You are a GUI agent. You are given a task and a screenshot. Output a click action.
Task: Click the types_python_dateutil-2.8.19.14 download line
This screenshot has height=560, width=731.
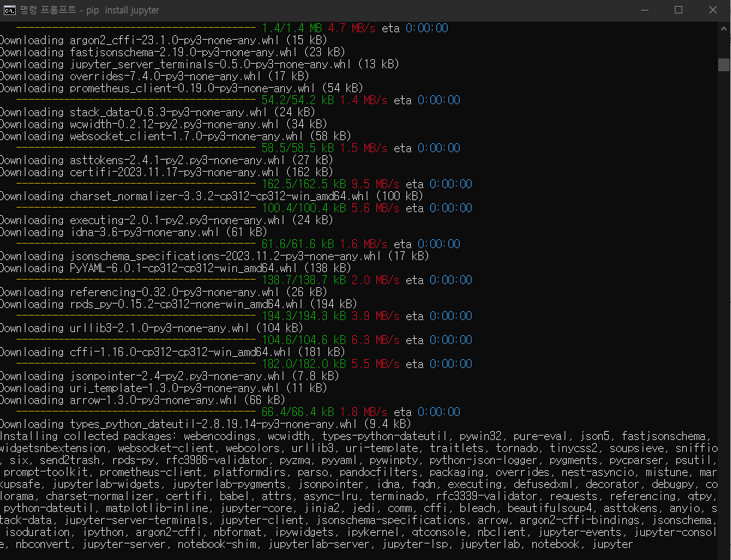pyautogui.click(x=205, y=424)
